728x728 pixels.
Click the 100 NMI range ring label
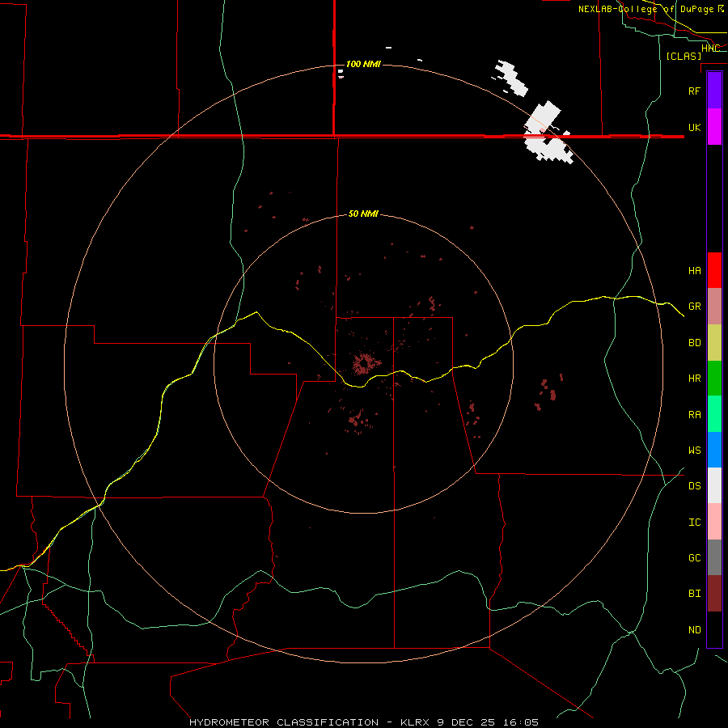click(363, 64)
